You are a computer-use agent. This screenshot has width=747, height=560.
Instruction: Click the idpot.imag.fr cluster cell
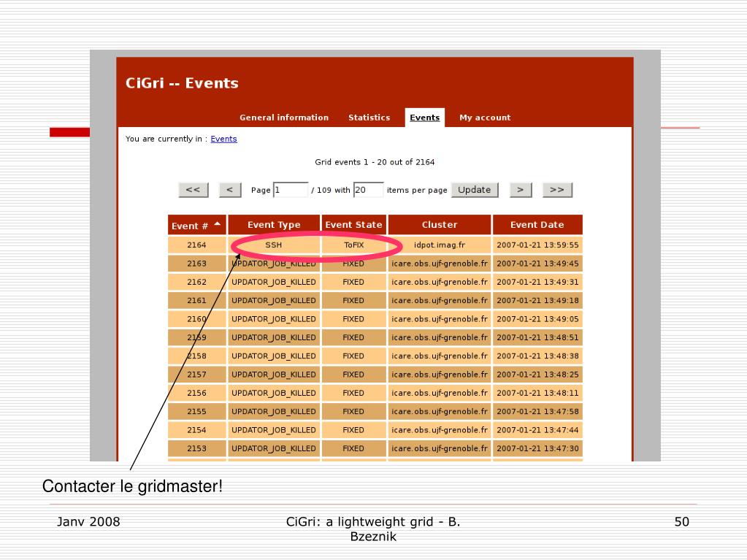tap(440, 245)
